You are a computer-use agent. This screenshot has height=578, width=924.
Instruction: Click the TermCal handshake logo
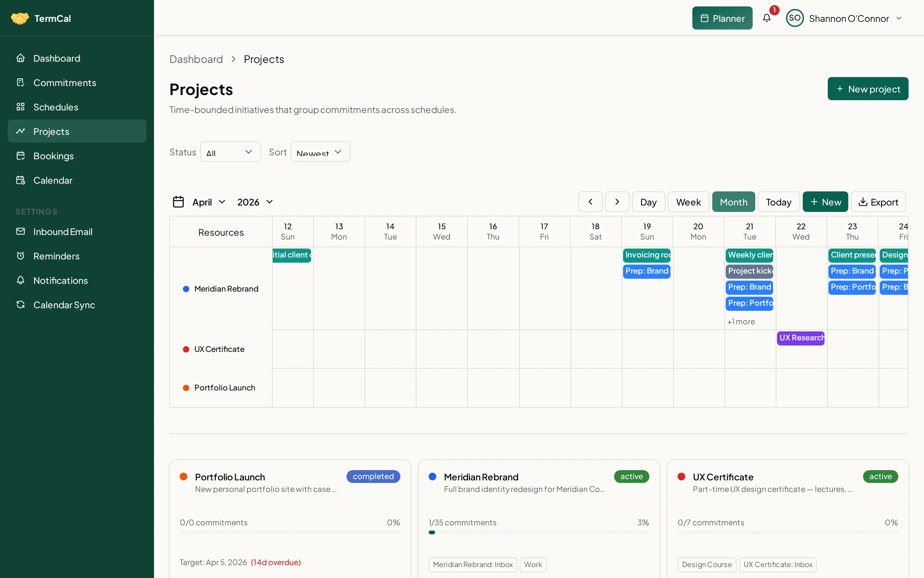tap(20, 18)
